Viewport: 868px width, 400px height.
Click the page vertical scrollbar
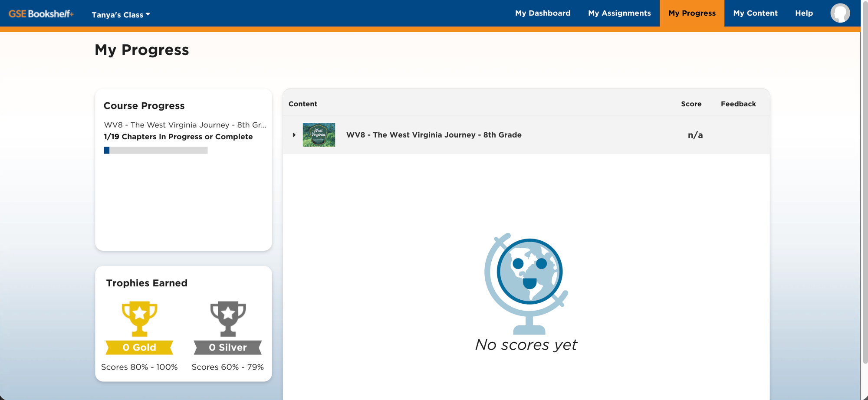tap(865, 182)
